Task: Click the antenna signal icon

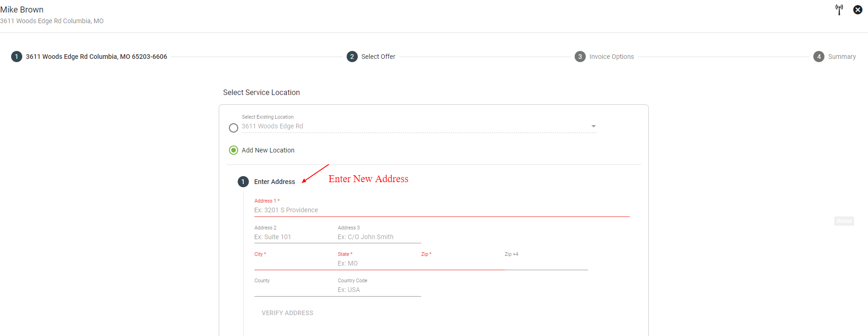Action: click(839, 10)
